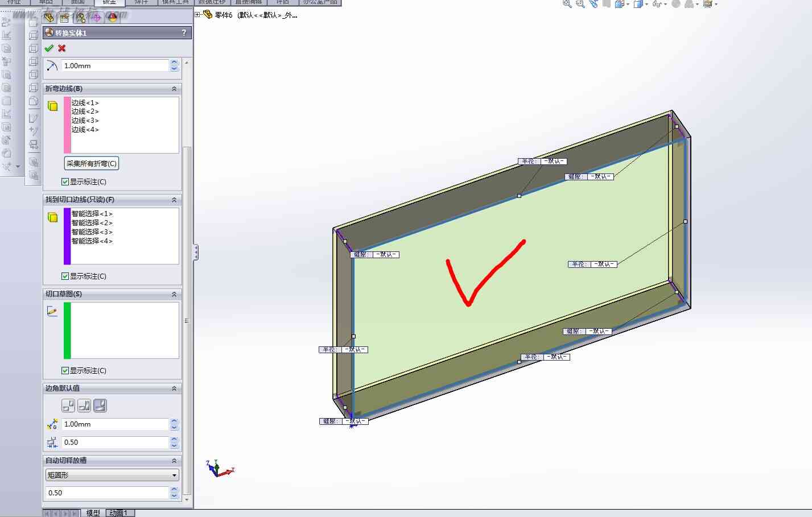This screenshot has width=812, height=517.
Task: Toggle 显示标注 under 切口草图
Action: click(x=65, y=371)
